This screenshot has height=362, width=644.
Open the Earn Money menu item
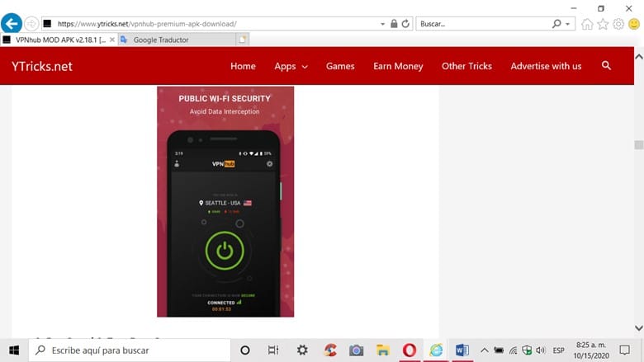(398, 66)
